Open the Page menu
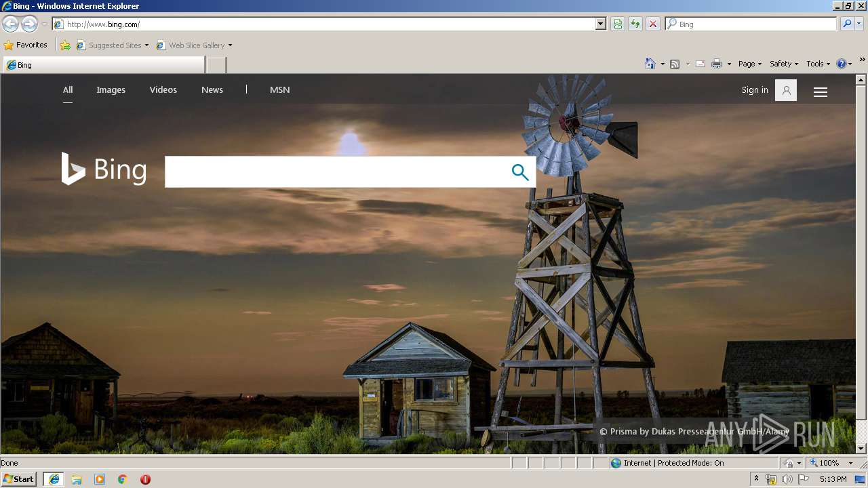 pyautogui.click(x=750, y=64)
